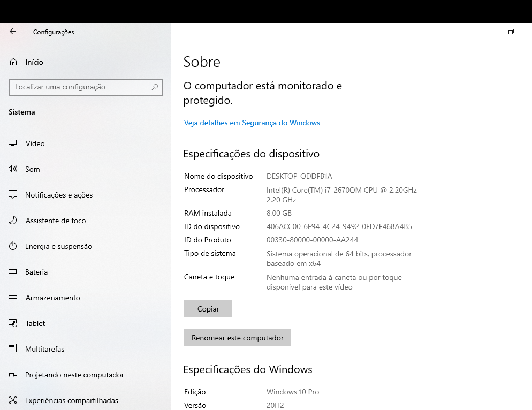Viewport: 532px width, 410px height.
Task: Focus the Localizar uma configuração field
Action: pos(86,87)
